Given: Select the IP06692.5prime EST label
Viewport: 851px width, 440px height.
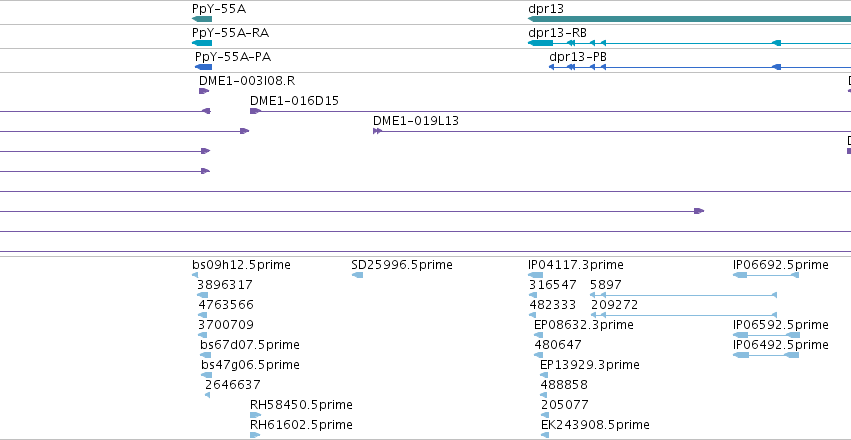Looking at the screenshot, I should pos(780,265).
